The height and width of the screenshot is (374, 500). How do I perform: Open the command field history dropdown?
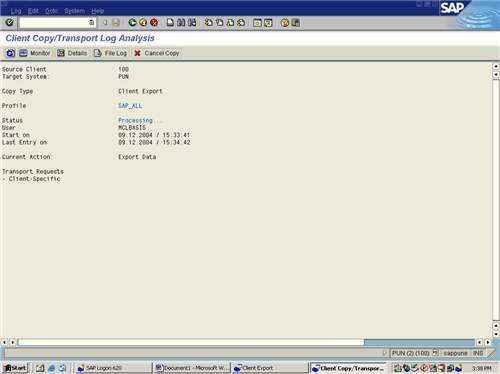[x=91, y=22]
